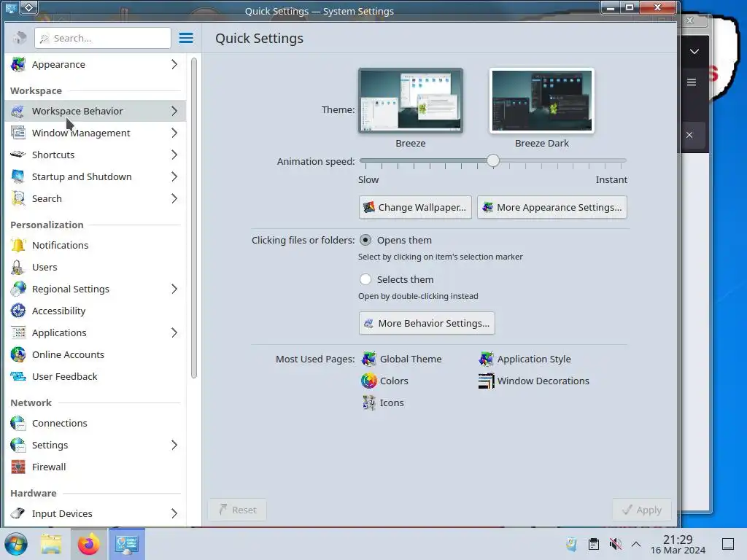This screenshot has width=747, height=560.
Task: Open the Online Accounts entry
Action: (96, 355)
